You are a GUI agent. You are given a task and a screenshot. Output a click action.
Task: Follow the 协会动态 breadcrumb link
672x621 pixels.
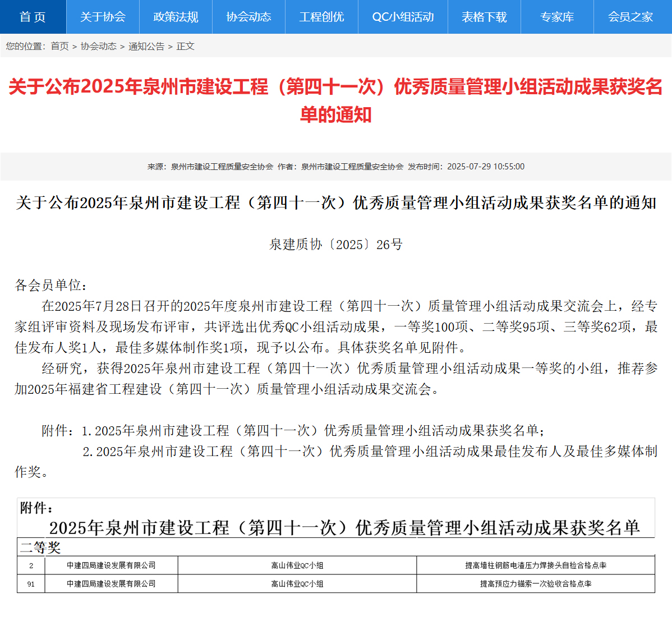[99, 47]
